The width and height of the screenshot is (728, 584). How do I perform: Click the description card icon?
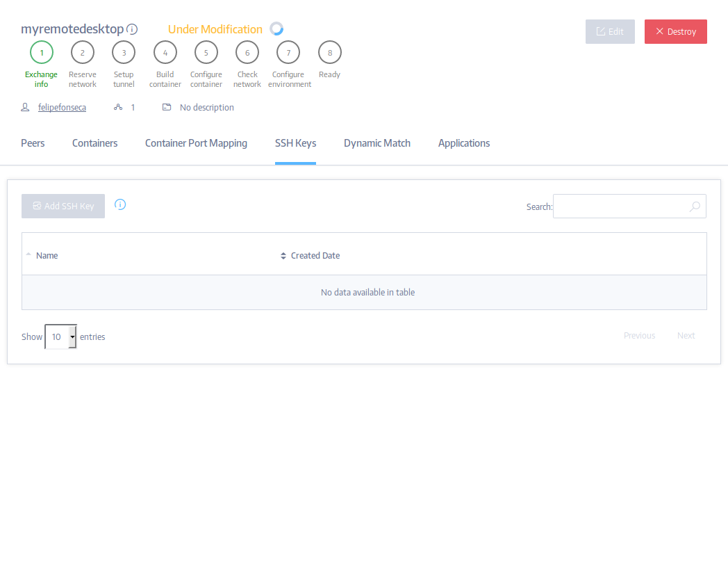[167, 107]
